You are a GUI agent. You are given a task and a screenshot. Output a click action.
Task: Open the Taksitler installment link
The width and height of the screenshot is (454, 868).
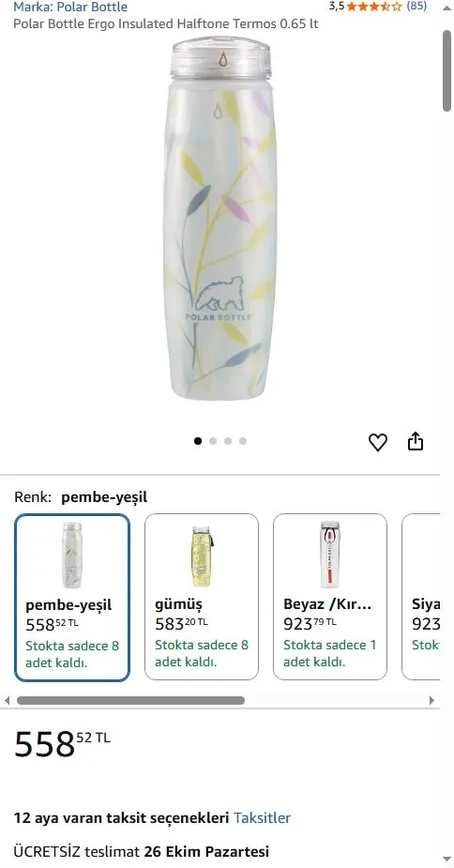[x=262, y=817]
